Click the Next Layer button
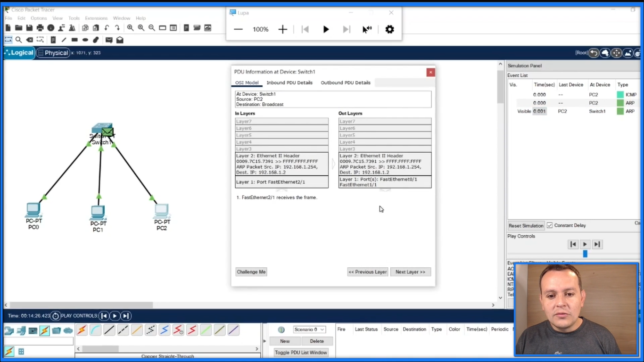644x362 pixels. coord(410,272)
